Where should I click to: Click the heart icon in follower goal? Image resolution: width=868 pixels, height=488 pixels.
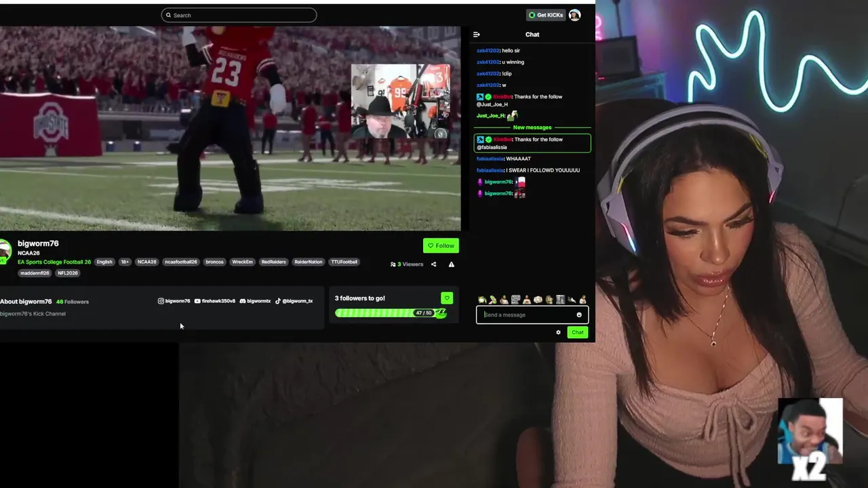pyautogui.click(x=446, y=298)
